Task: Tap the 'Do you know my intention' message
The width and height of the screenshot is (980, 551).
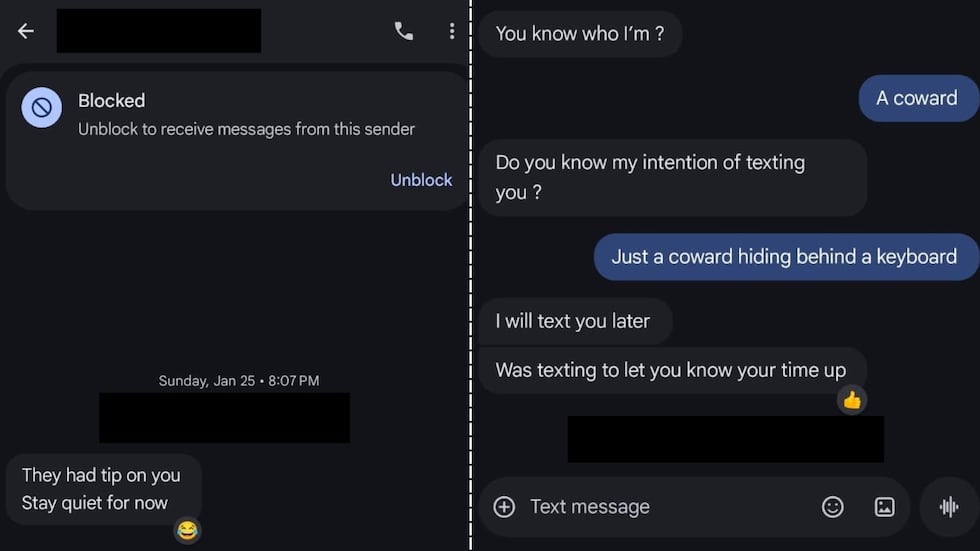Action: point(671,177)
